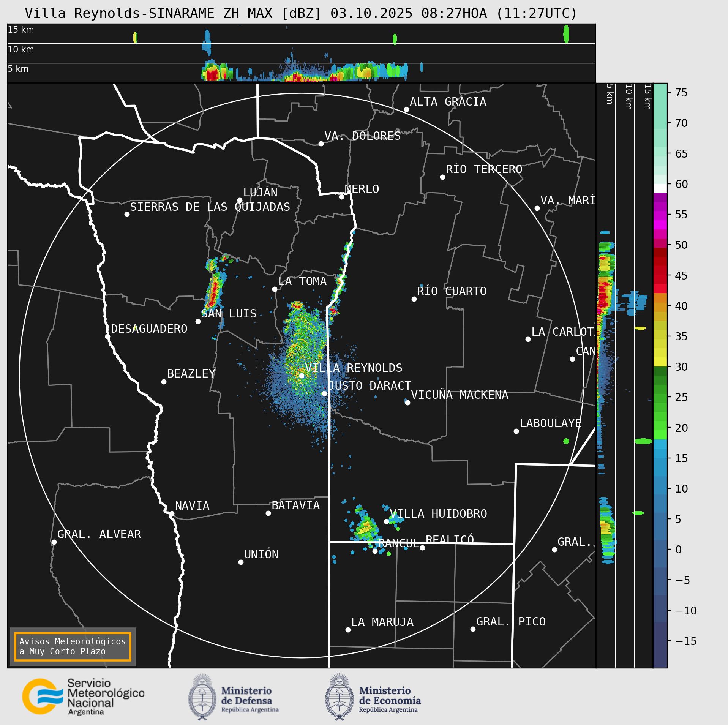Click the VILLA HUIDOBRO map label
728x725 pixels.
click(x=438, y=514)
